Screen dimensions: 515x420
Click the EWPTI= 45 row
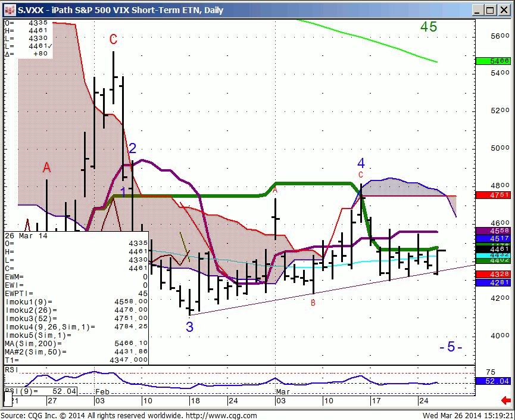(77, 293)
